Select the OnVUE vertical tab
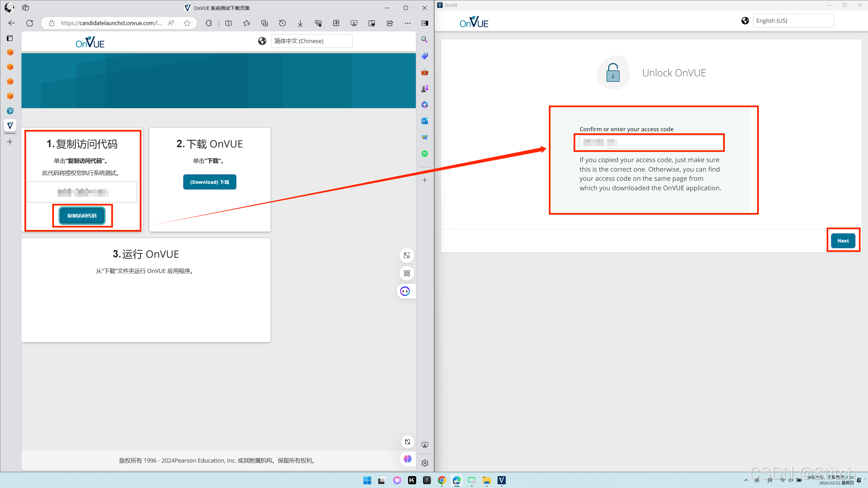 [x=10, y=125]
